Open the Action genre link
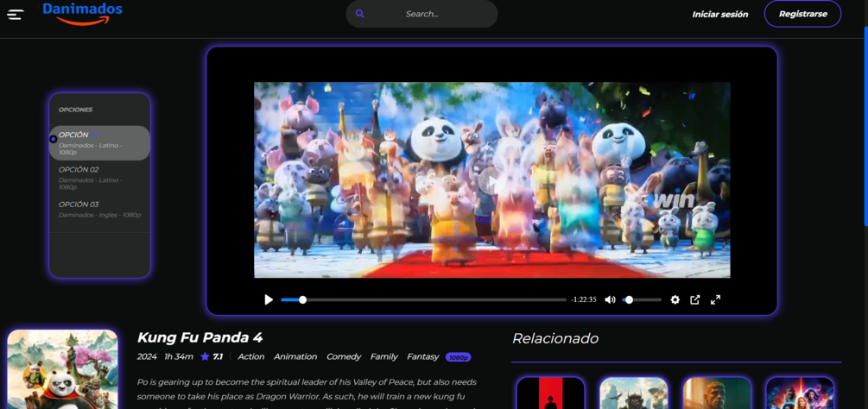The height and width of the screenshot is (409, 868). (x=251, y=357)
